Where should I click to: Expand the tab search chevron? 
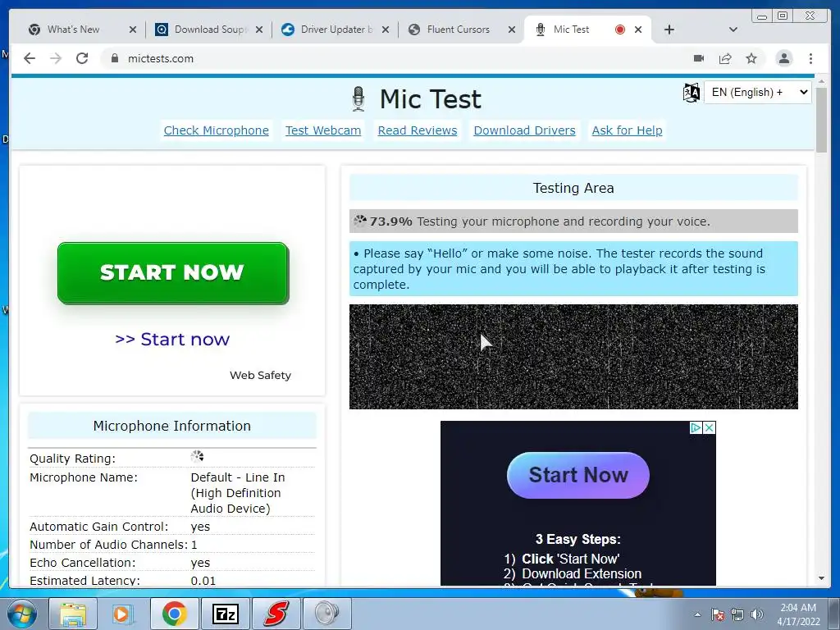click(x=733, y=30)
